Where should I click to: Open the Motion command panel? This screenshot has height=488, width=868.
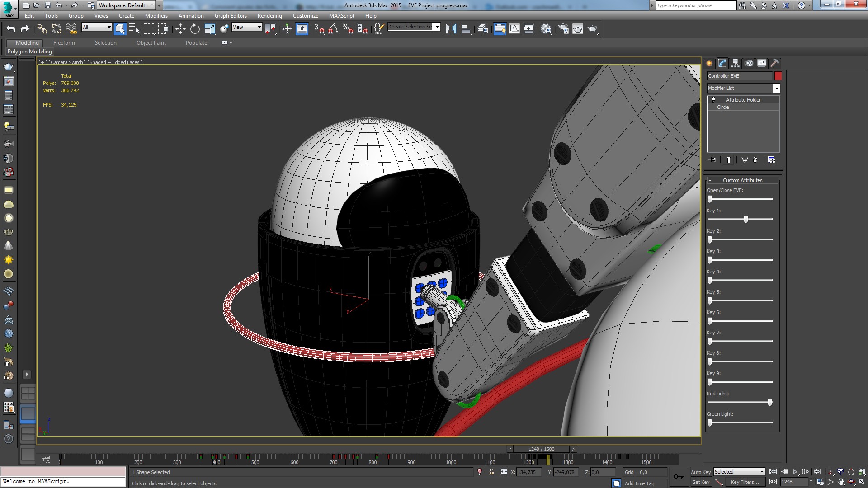click(x=749, y=63)
